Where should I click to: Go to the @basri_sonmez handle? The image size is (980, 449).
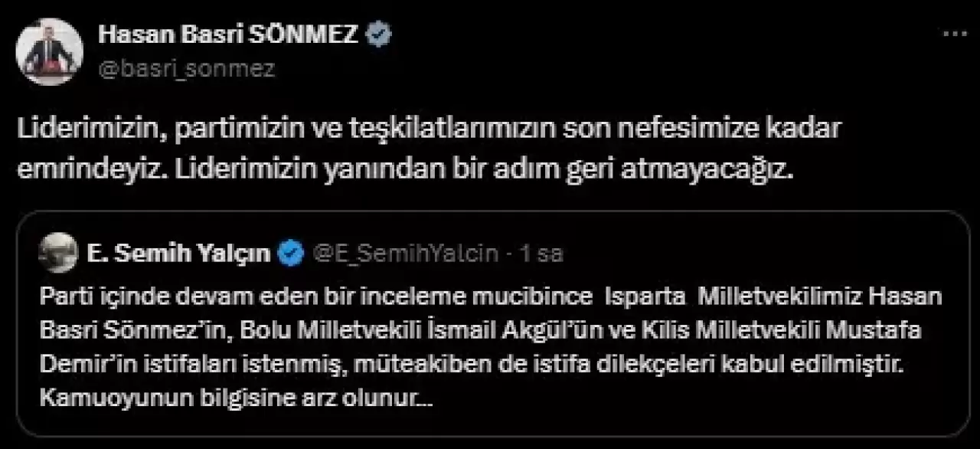click(187, 68)
